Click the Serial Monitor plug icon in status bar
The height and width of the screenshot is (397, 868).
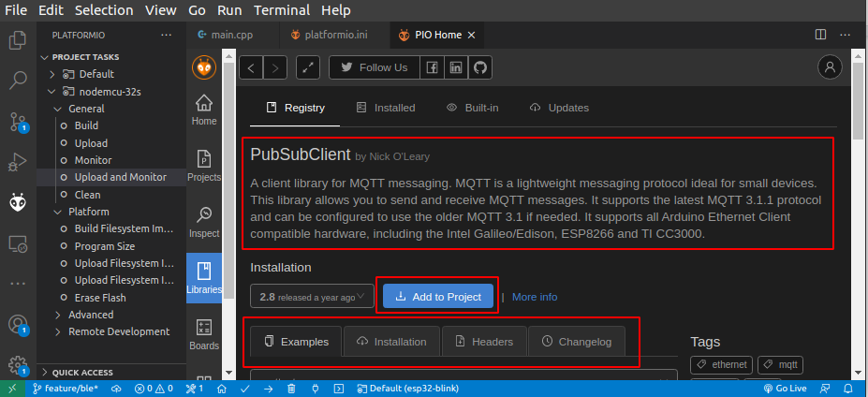click(x=316, y=389)
